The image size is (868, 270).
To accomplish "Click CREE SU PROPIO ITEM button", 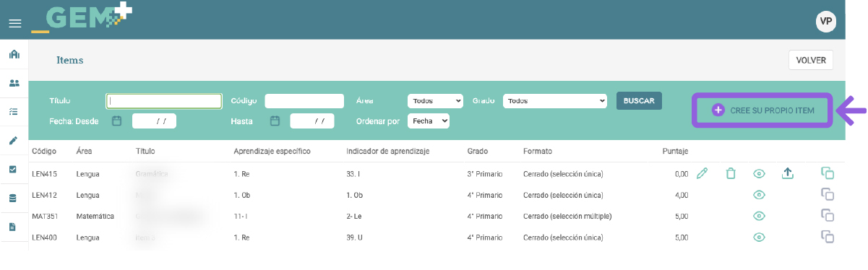I will tap(763, 110).
